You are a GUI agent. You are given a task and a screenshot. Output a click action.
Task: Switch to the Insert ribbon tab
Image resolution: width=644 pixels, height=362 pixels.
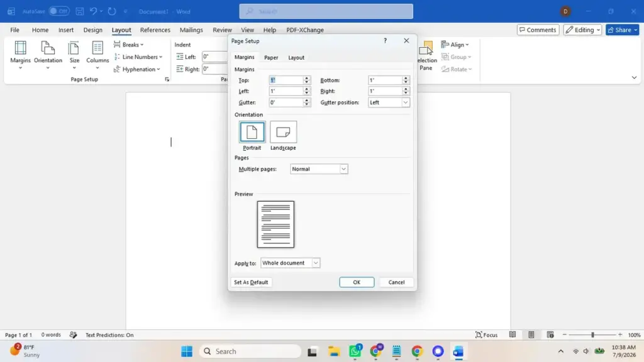[x=65, y=30]
